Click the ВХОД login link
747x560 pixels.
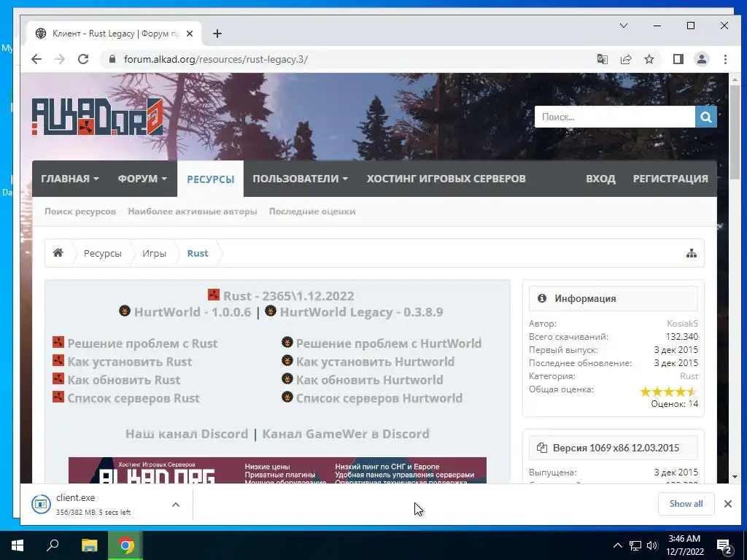tap(600, 179)
